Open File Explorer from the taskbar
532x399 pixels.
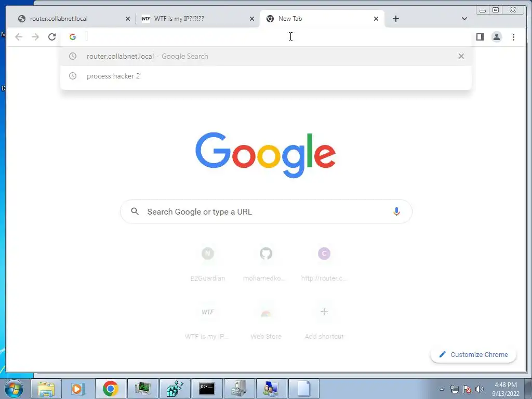pyautogui.click(x=46, y=389)
